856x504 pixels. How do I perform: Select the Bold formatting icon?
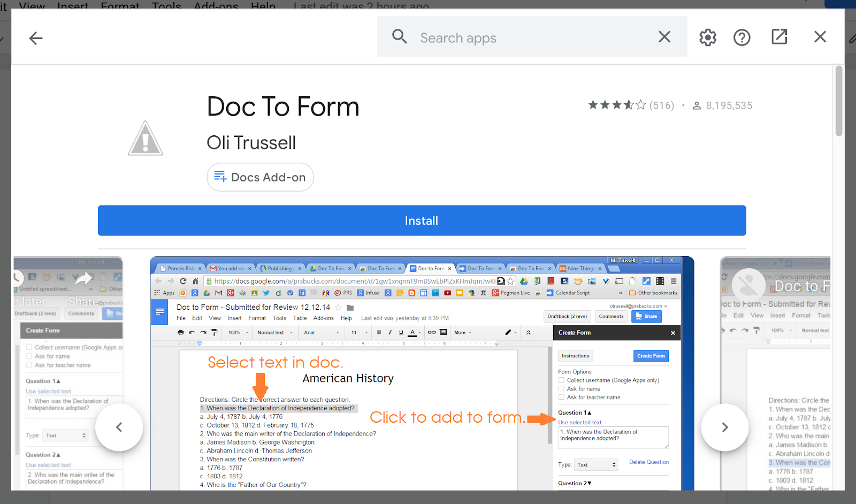point(379,333)
